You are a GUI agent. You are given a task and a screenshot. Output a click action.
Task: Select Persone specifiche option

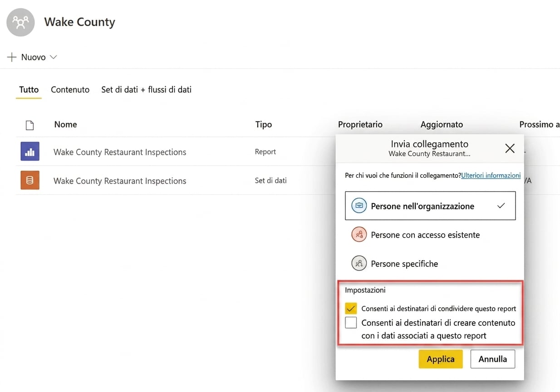(x=430, y=263)
